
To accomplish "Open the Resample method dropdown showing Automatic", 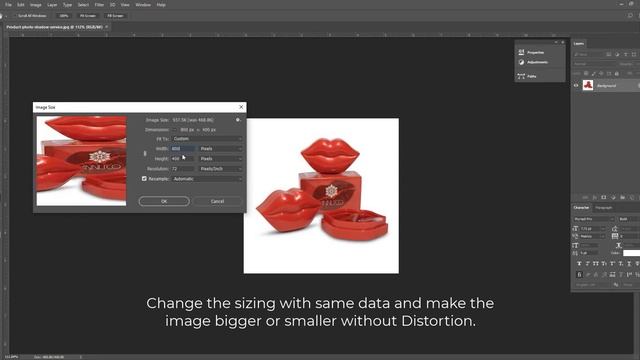I will tap(207, 179).
